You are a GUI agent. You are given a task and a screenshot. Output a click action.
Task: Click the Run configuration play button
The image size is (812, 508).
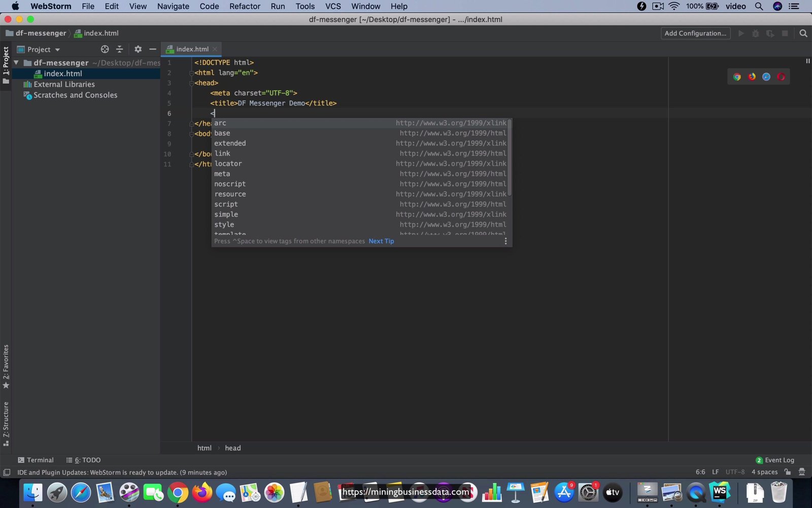click(x=741, y=34)
